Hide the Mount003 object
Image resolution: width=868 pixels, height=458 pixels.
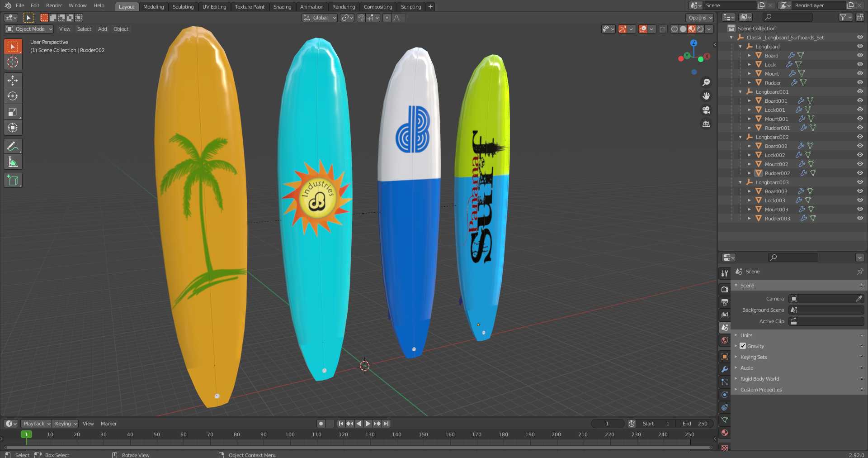click(x=860, y=209)
